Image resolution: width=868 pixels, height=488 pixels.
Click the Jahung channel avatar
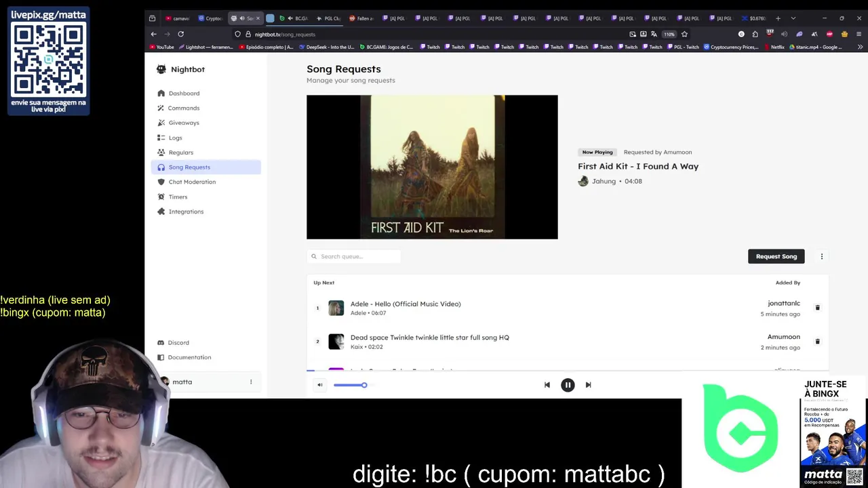click(583, 181)
